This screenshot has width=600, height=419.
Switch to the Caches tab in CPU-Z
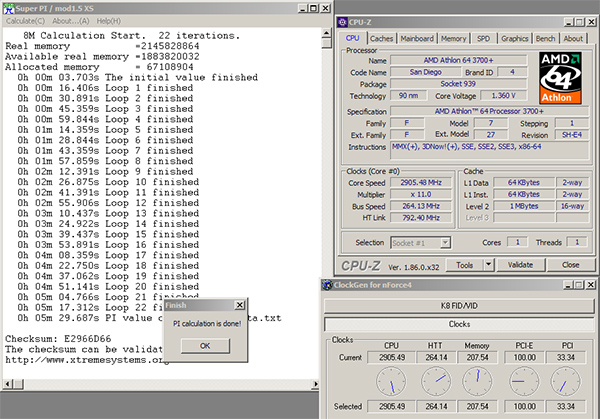(x=382, y=39)
